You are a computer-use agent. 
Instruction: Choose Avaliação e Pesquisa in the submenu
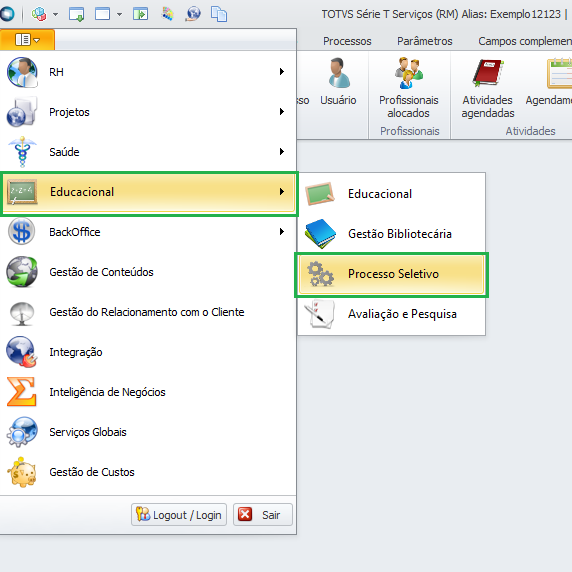pyautogui.click(x=391, y=314)
